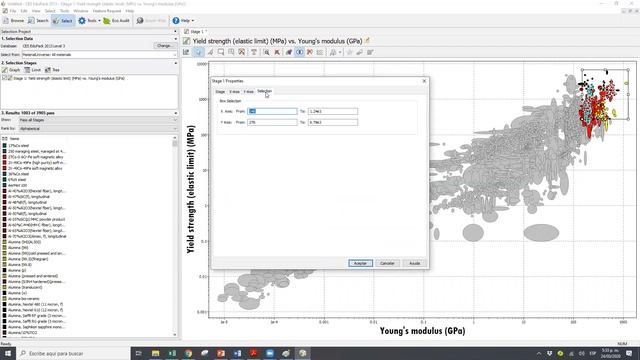Open the Help button dropdown arrow
Viewport: 640px width, 360px height.
point(193,20)
